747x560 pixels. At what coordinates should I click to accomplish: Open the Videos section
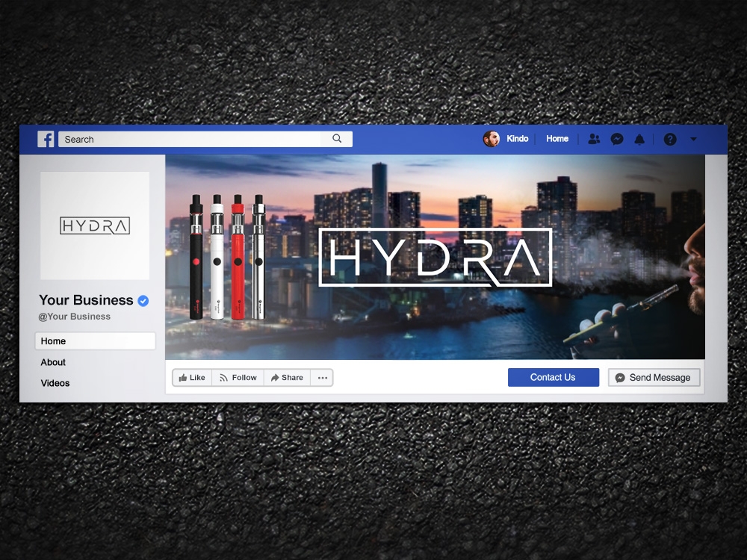tap(55, 383)
